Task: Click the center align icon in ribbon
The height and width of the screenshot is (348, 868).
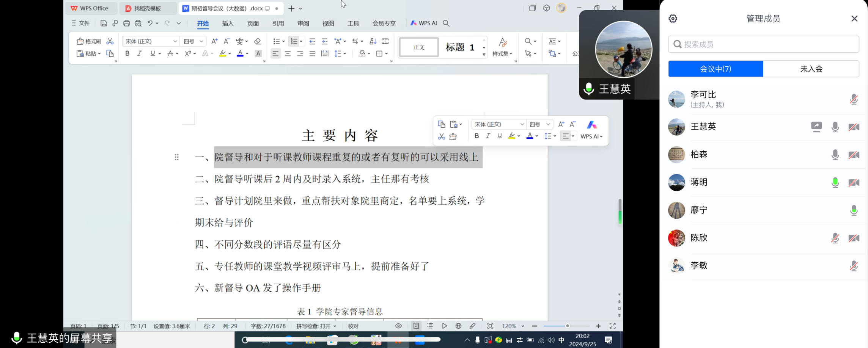Action: (288, 54)
